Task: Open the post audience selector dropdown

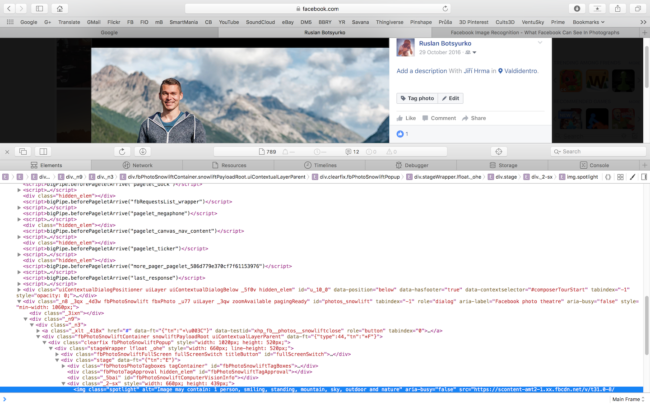Action: click(470, 52)
